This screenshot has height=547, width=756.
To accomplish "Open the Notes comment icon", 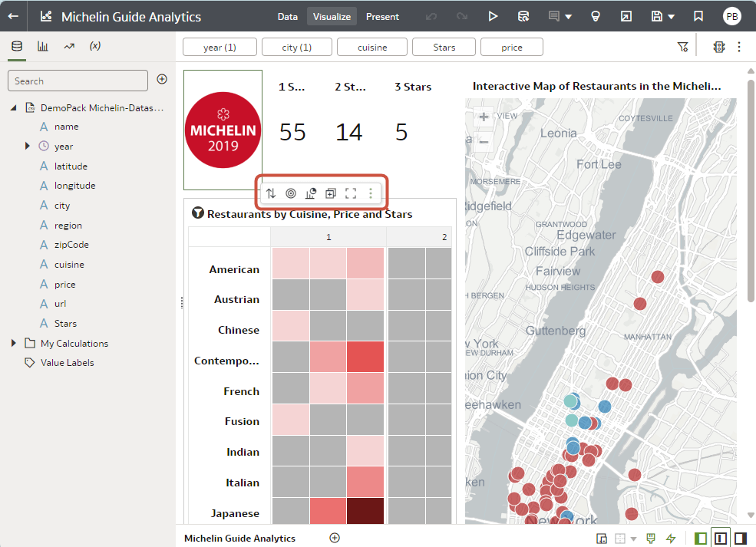I will coord(554,16).
